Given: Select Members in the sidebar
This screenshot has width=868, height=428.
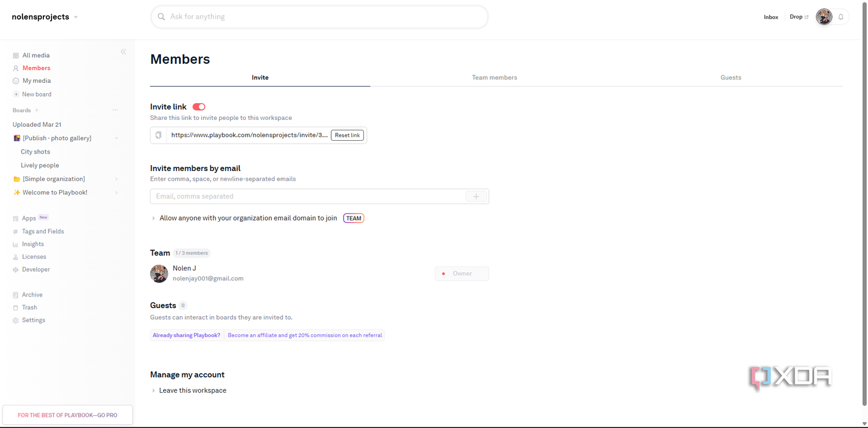Looking at the screenshot, I should coord(36,68).
